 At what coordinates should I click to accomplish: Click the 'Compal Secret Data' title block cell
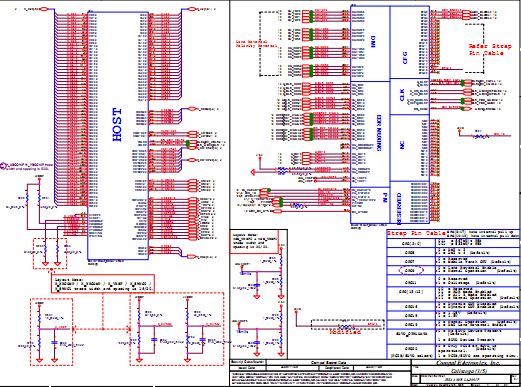328,363
